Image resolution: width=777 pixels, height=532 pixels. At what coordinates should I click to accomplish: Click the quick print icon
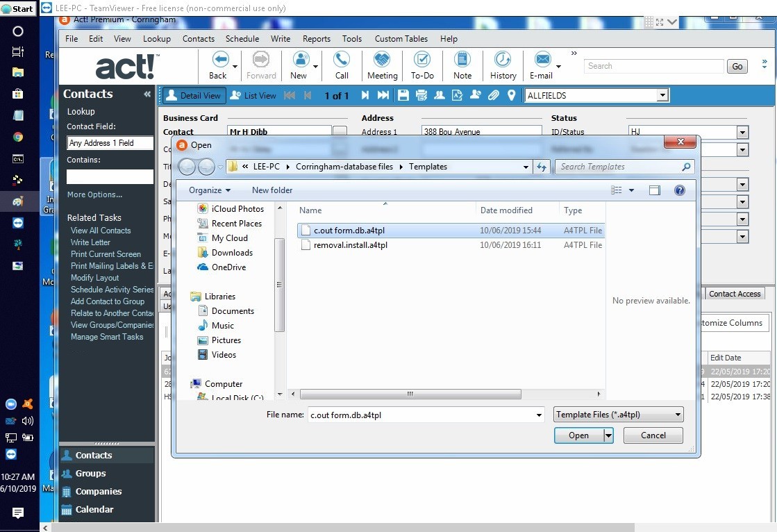pyautogui.click(x=421, y=95)
